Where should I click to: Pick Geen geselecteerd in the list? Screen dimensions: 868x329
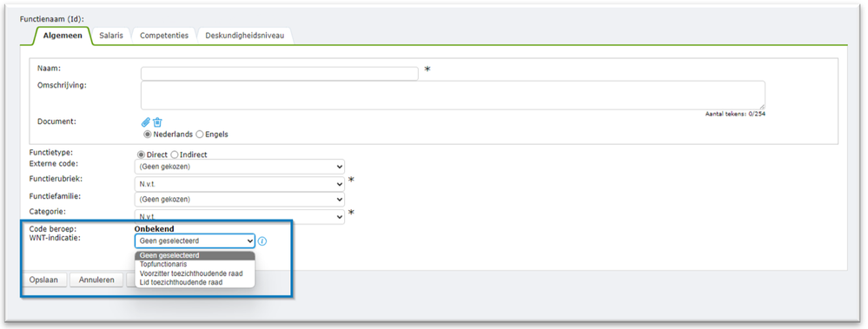[195, 255]
